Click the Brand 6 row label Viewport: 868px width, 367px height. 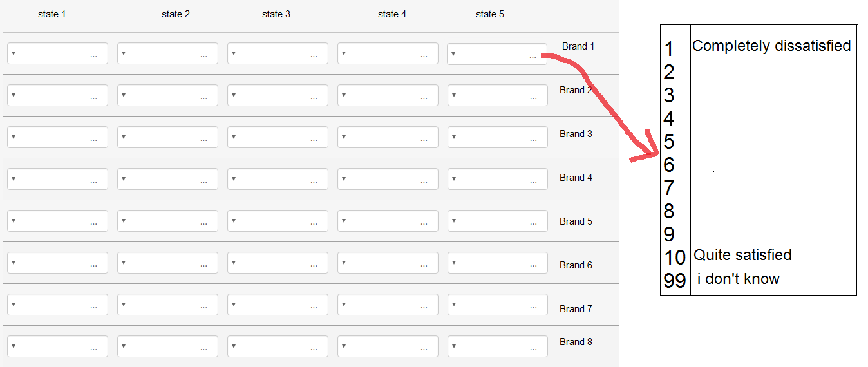point(576,265)
